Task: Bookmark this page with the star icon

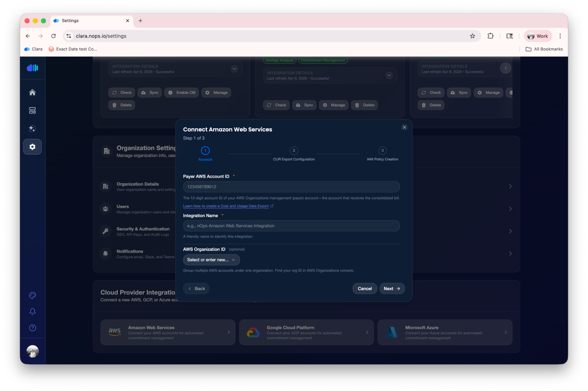Action: pos(472,36)
